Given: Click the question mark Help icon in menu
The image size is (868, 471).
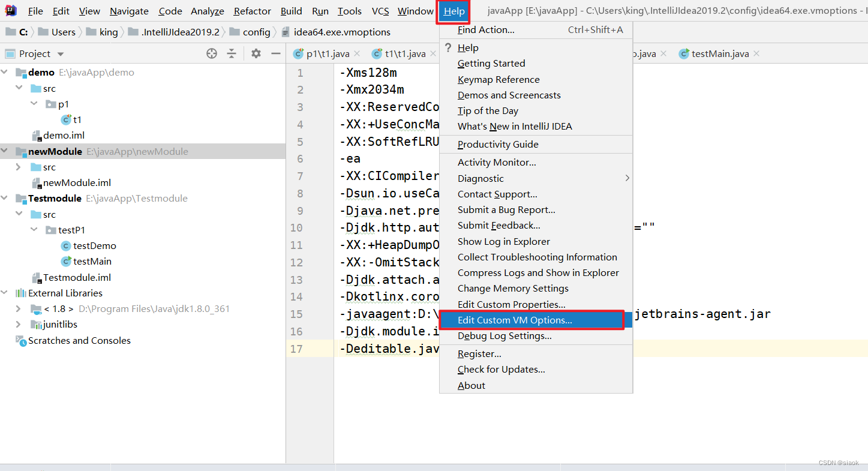Looking at the screenshot, I should (x=447, y=47).
